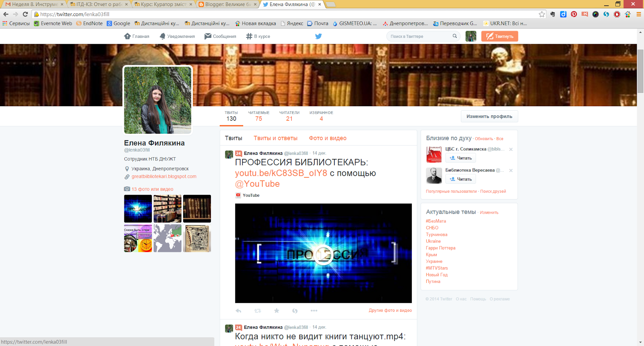The width and height of the screenshot is (644, 346).
Task: Click Обновить in Близкие по духу
Action: pos(484,139)
